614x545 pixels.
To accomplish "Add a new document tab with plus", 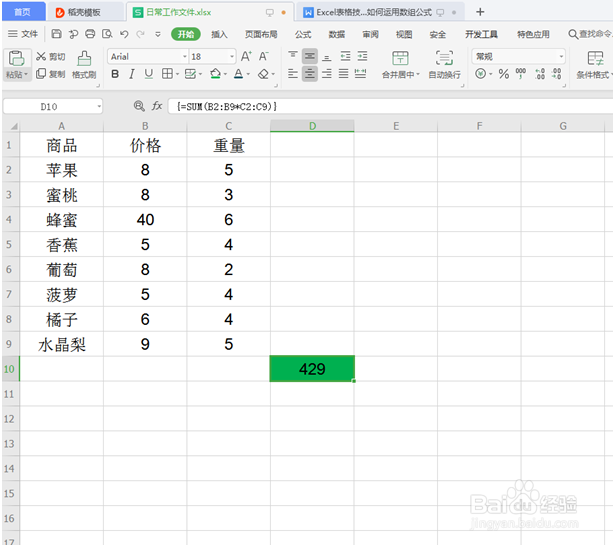I will coord(480,12).
